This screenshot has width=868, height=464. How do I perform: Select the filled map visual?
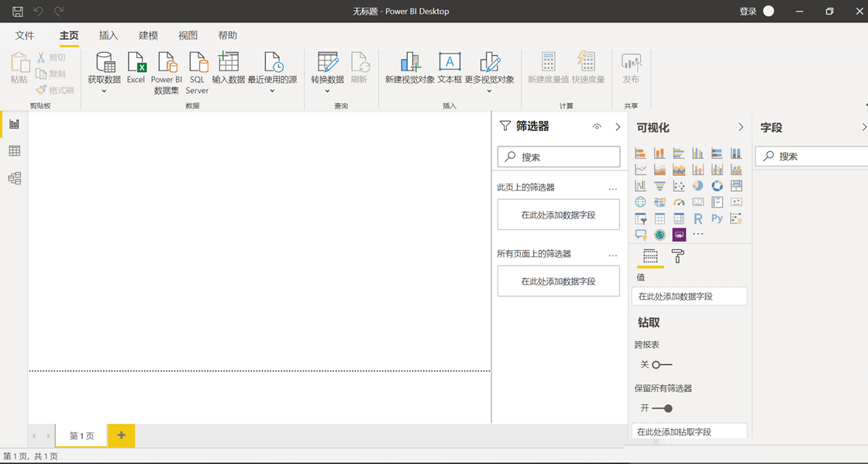coord(660,202)
